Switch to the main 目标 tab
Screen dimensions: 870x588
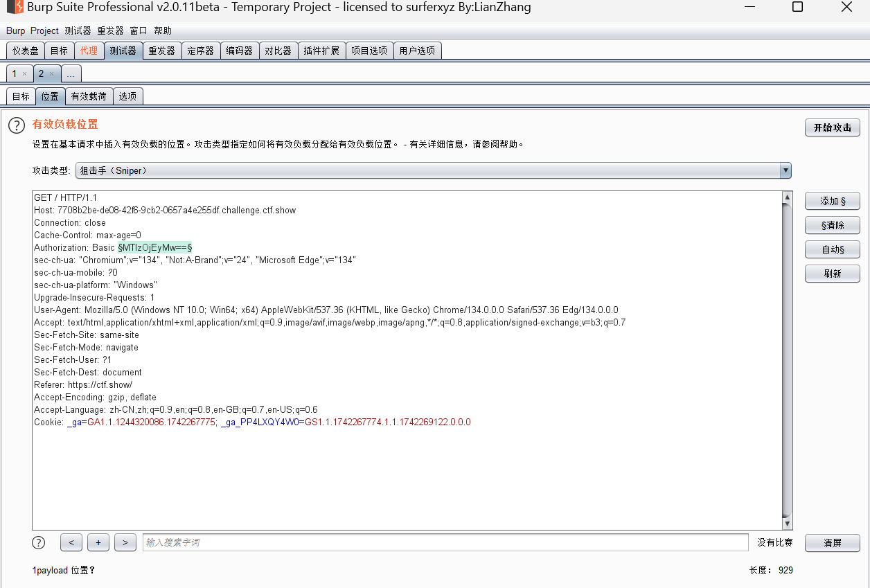[x=60, y=51]
